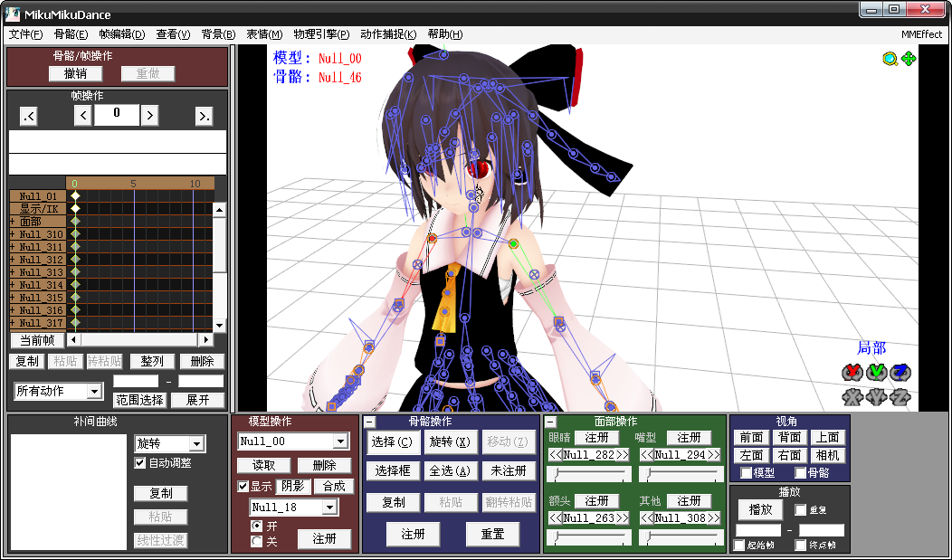This screenshot has width=952, height=560.
Task: Click the green four-arrow pan icon in viewport
Action: pyautogui.click(x=909, y=59)
